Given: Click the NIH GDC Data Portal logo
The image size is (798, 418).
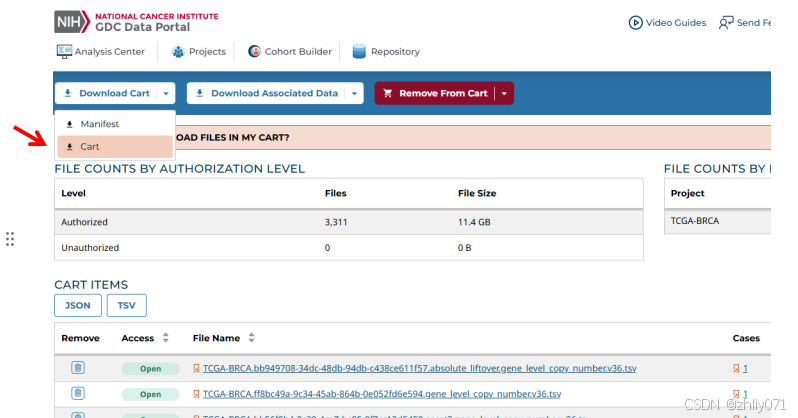Looking at the screenshot, I should coord(136,22).
